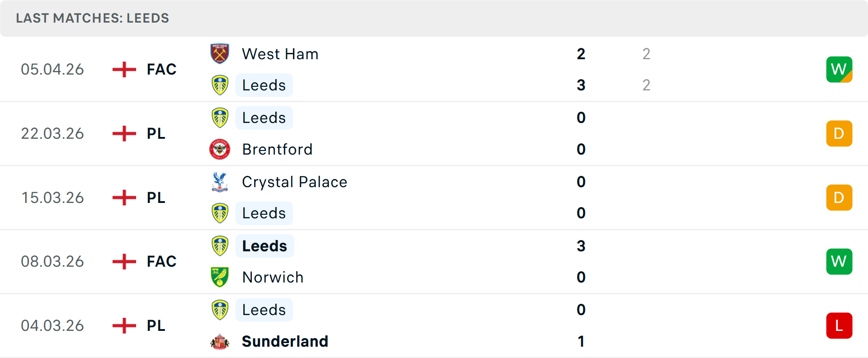This screenshot has width=868, height=358.
Task: Click the D badge for Brentford match
Action: pyautogui.click(x=839, y=133)
